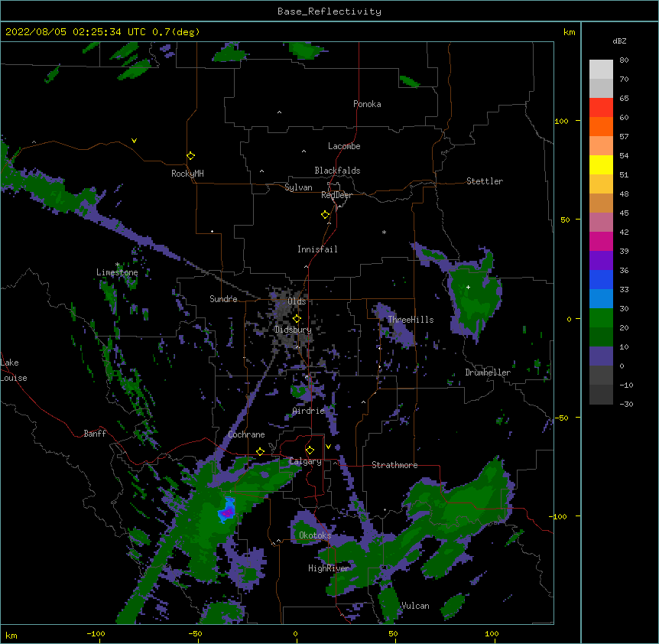Click the Airdrie city label
Screen dimensions: 659x644
point(309,411)
